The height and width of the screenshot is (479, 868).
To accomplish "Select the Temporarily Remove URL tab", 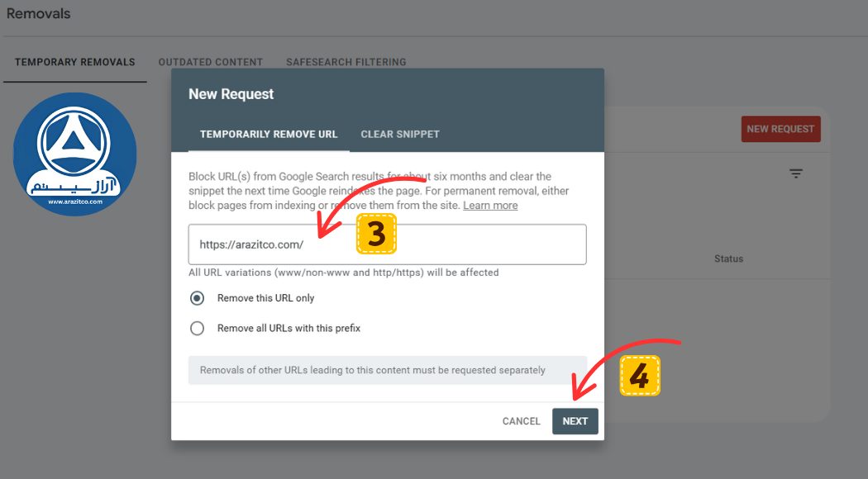I will 269,134.
